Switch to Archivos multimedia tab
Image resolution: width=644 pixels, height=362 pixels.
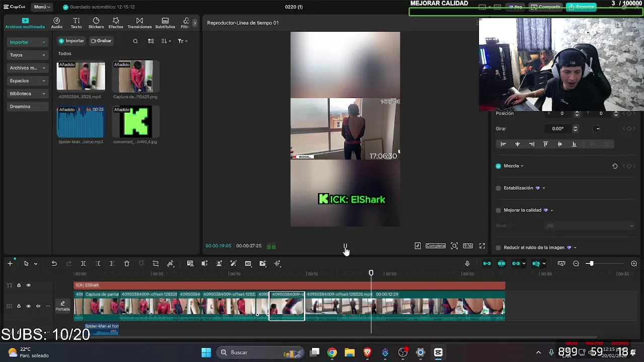tap(25, 23)
